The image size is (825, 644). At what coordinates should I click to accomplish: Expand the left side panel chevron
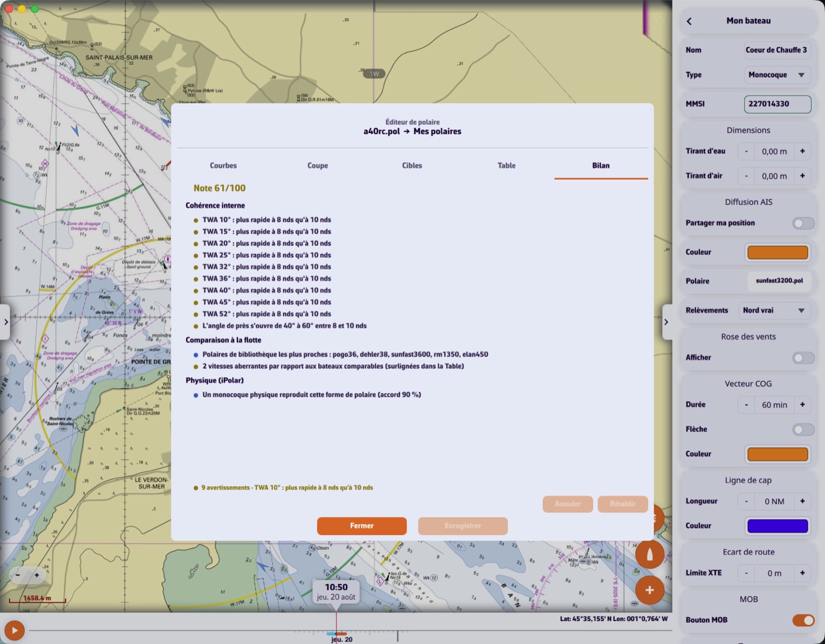tap(5, 322)
